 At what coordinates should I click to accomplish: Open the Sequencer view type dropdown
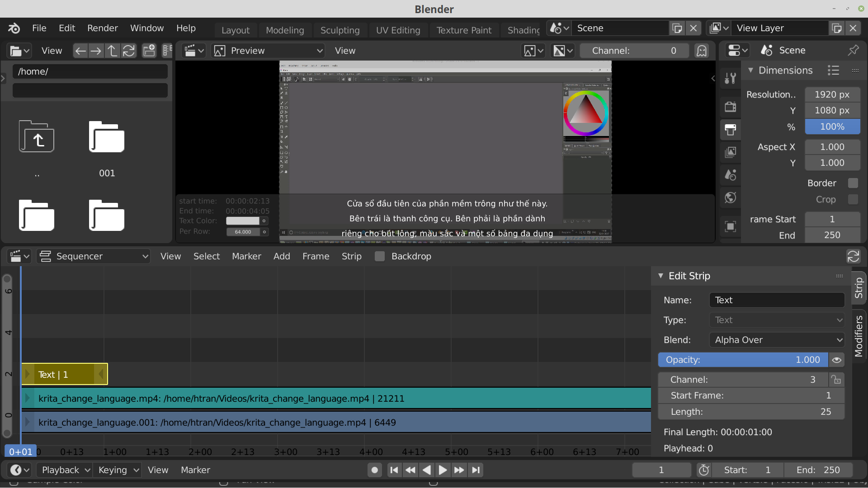pos(94,256)
